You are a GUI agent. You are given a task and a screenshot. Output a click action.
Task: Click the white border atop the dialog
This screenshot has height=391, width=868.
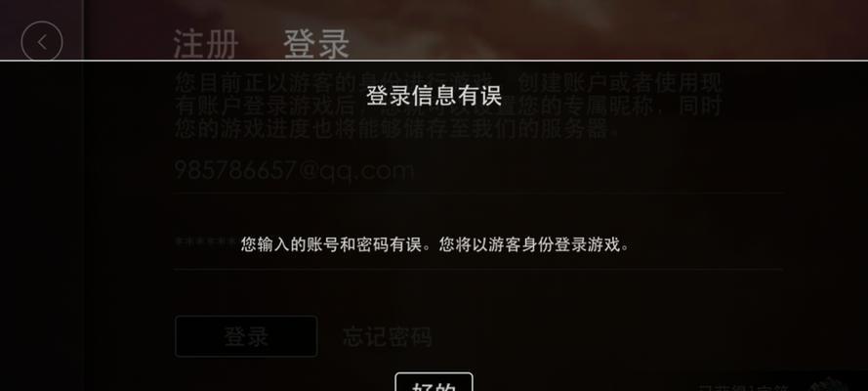click(x=434, y=60)
